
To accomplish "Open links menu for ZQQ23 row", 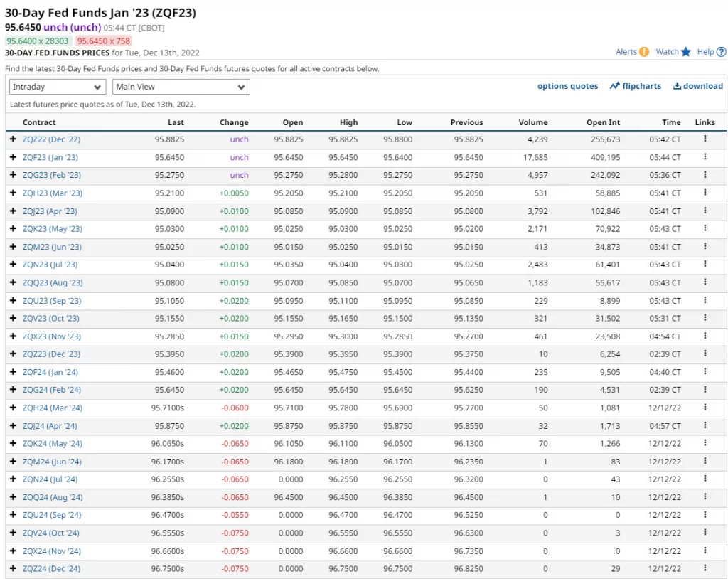I will pyautogui.click(x=705, y=282).
